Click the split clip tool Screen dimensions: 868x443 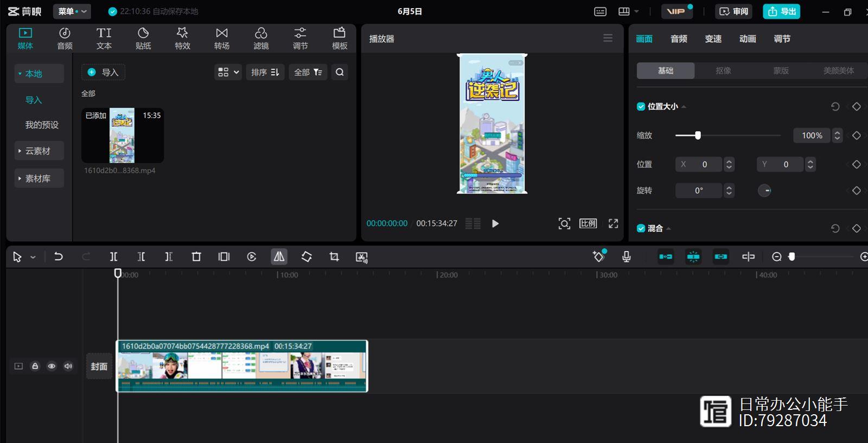[113, 256]
